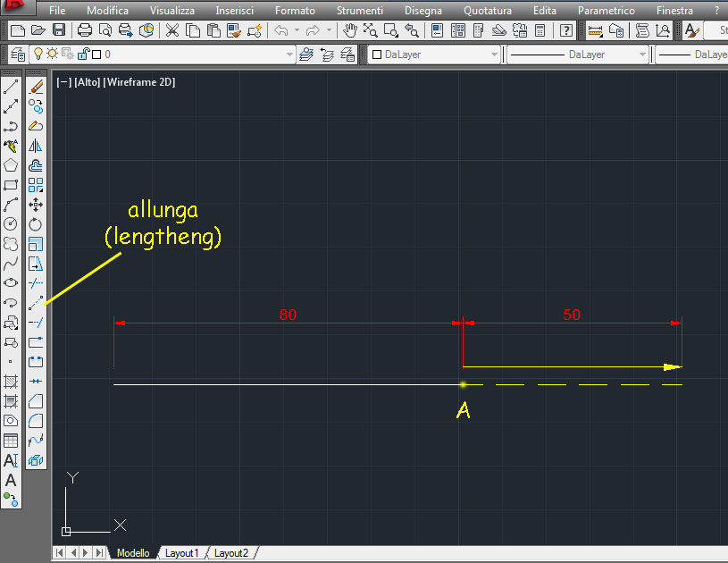The height and width of the screenshot is (563, 728).
Task: Expand the Undo history arrow
Action: pyautogui.click(x=297, y=30)
